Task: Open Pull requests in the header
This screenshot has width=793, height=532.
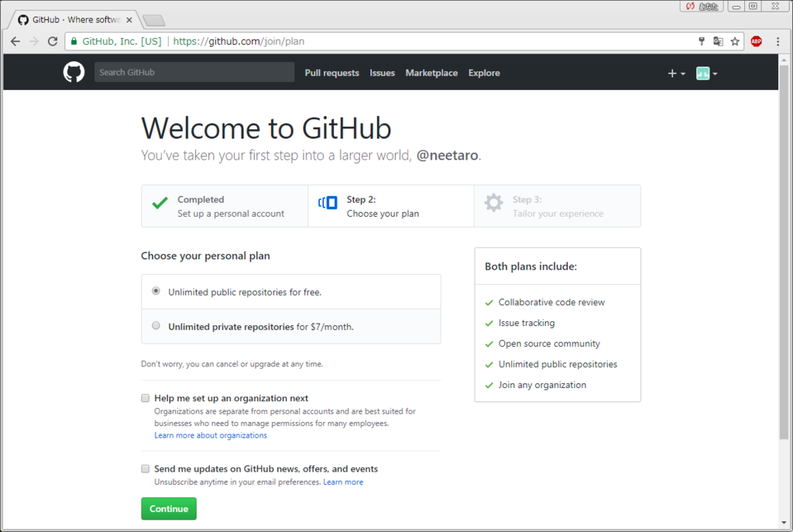Action: [331, 73]
